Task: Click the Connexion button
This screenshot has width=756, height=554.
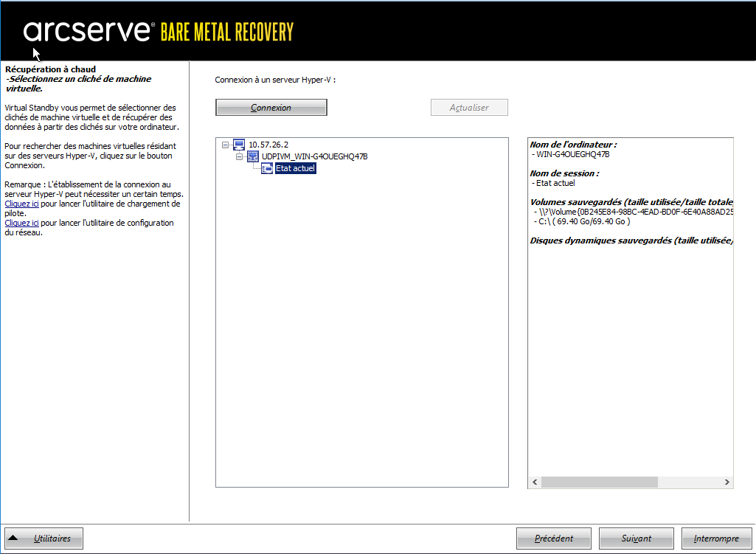Action: [x=271, y=108]
